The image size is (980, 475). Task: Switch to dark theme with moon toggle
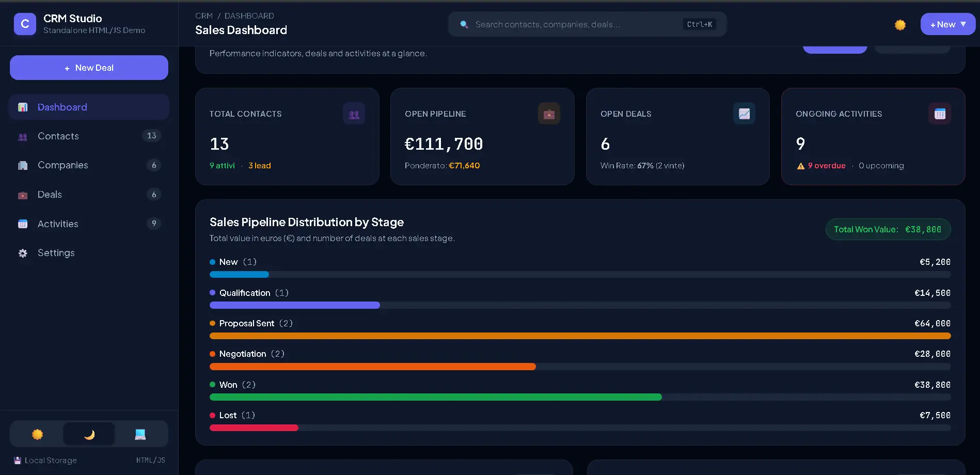click(89, 434)
